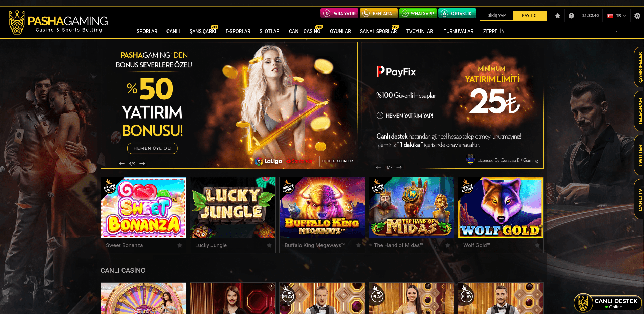Image resolution: width=644 pixels, height=314 pixels.
Task: Expand the Telegram side tab
Action: pos(639,111)
